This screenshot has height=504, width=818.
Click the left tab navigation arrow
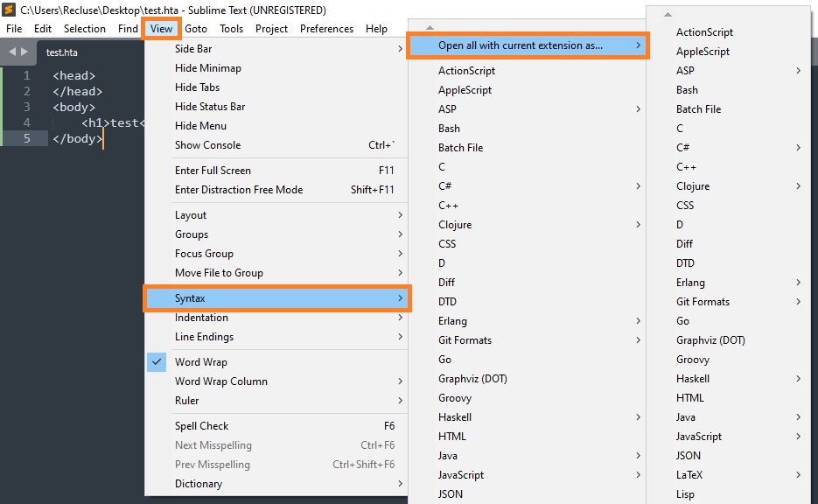(12, 52)
